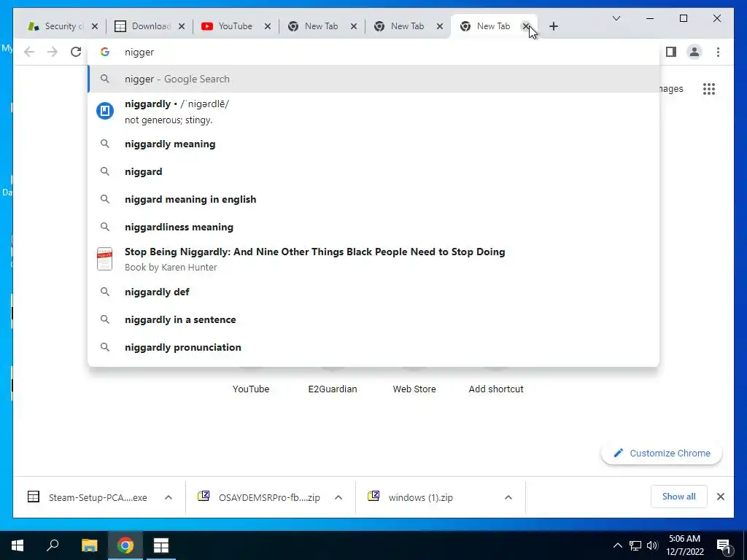Open the Google apps grid
Screen dimensions: 747x560
(x=709, y=88)
